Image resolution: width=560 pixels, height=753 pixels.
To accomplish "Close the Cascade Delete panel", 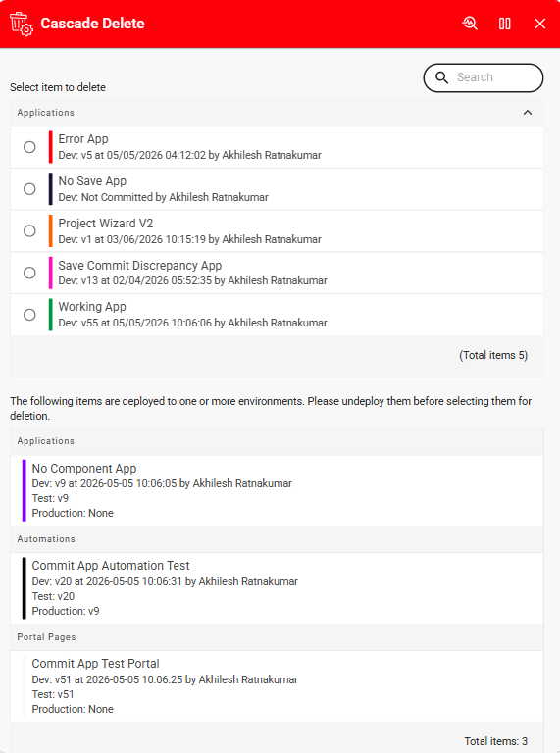I will point(539,24).
